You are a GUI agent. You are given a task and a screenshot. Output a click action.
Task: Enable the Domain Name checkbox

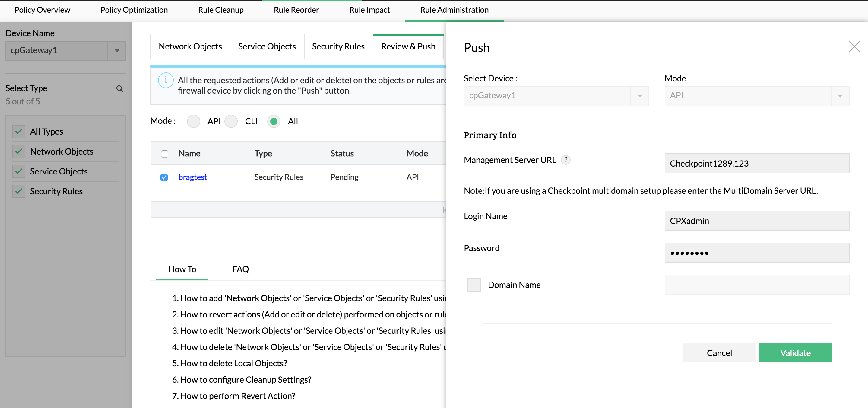click(x=474, y=285)
